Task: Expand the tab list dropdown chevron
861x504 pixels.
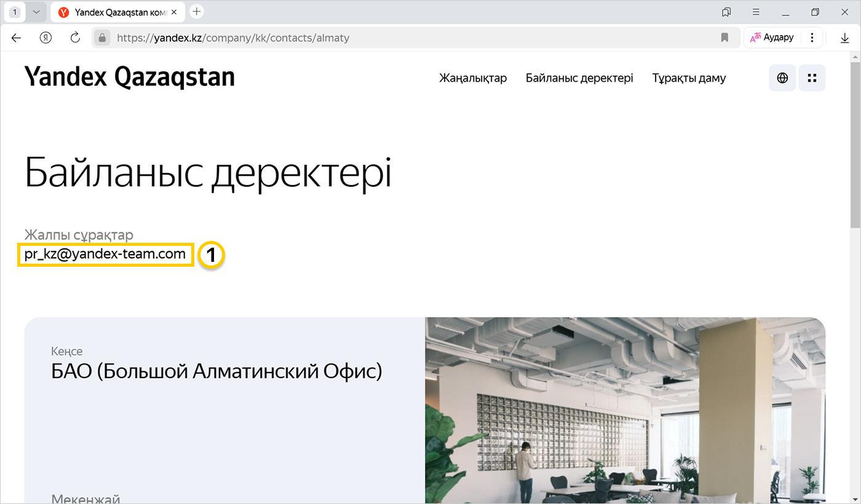Action: (x=36, y=12)
